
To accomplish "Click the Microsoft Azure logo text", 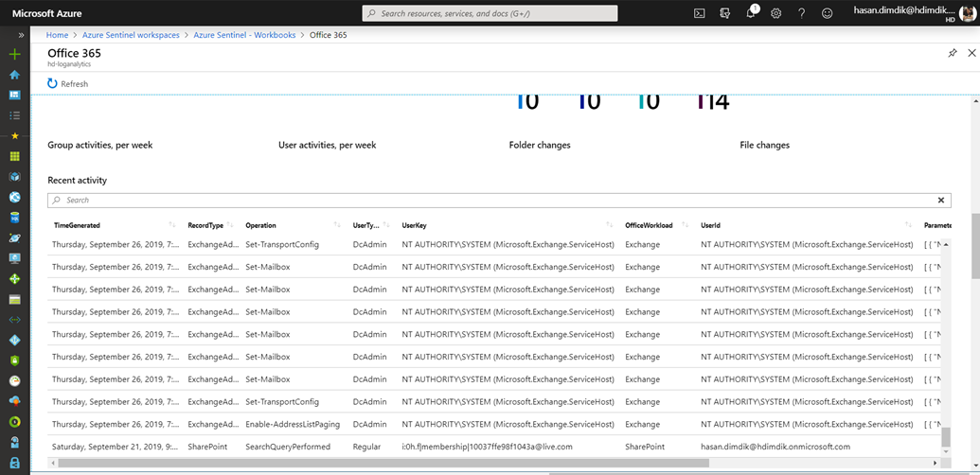I will (x=47, y=13).
